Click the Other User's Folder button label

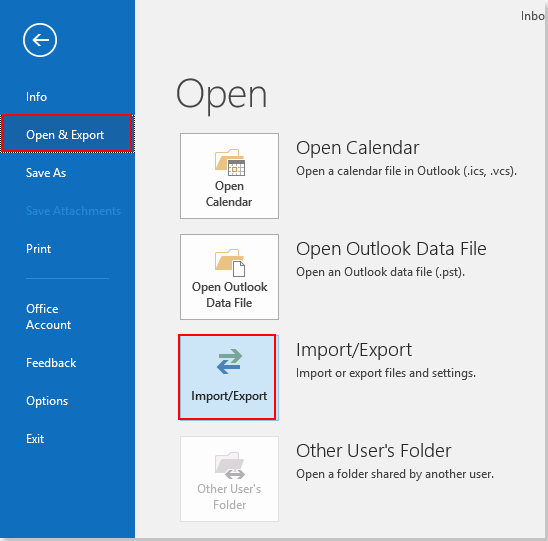click(x=229, y=497)
